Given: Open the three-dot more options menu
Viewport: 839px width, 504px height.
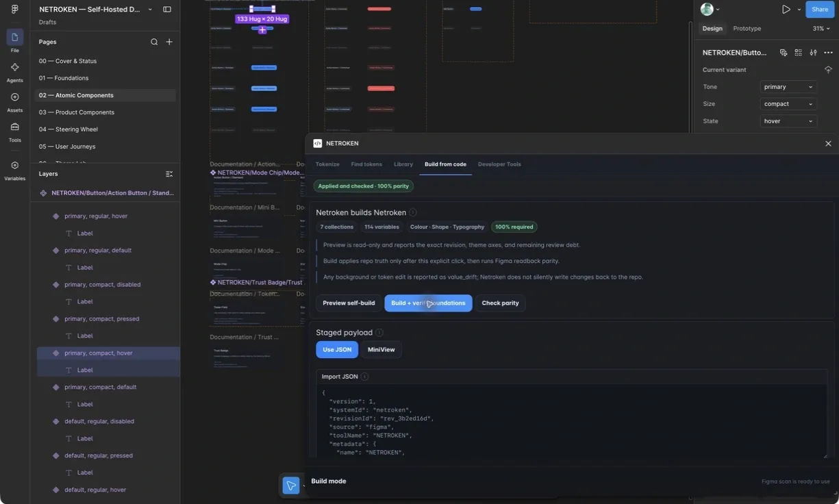Looking at the screenshot, I should (x=828, y=53).
